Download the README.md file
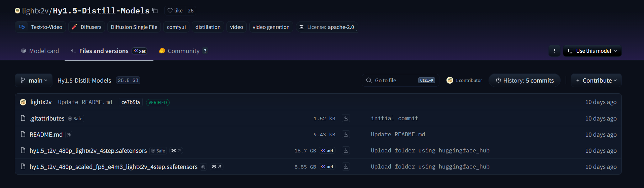 pyautogui.click(x=346, y=134)
